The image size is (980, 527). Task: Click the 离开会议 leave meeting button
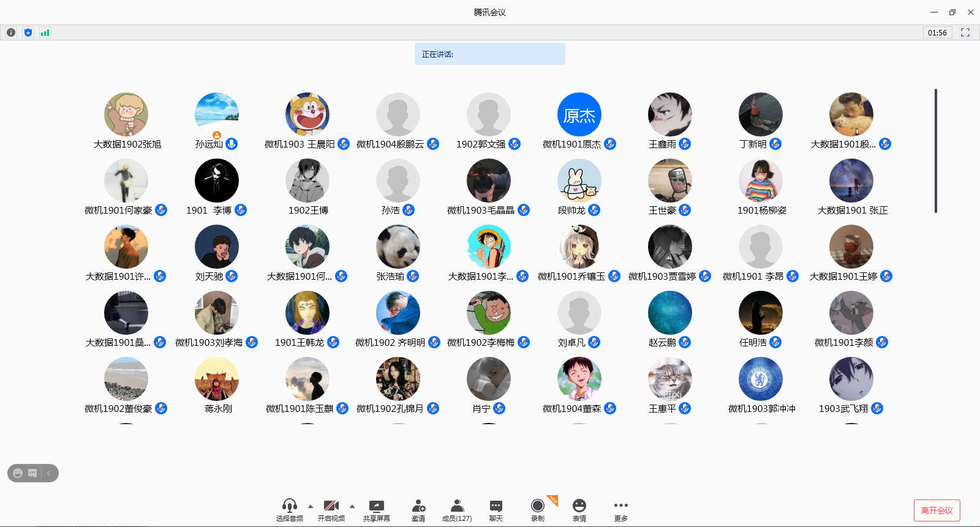937,510
